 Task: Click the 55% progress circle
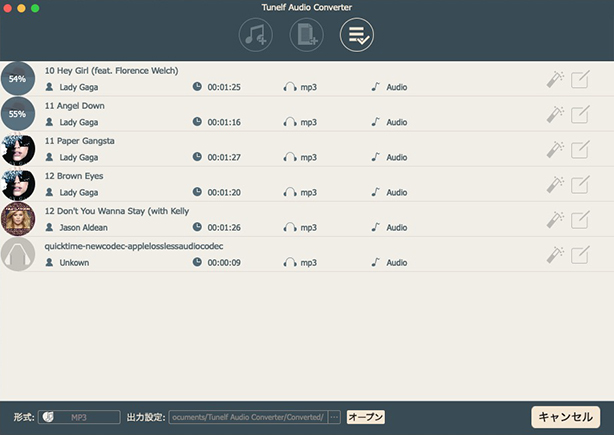tap(18, 114)
